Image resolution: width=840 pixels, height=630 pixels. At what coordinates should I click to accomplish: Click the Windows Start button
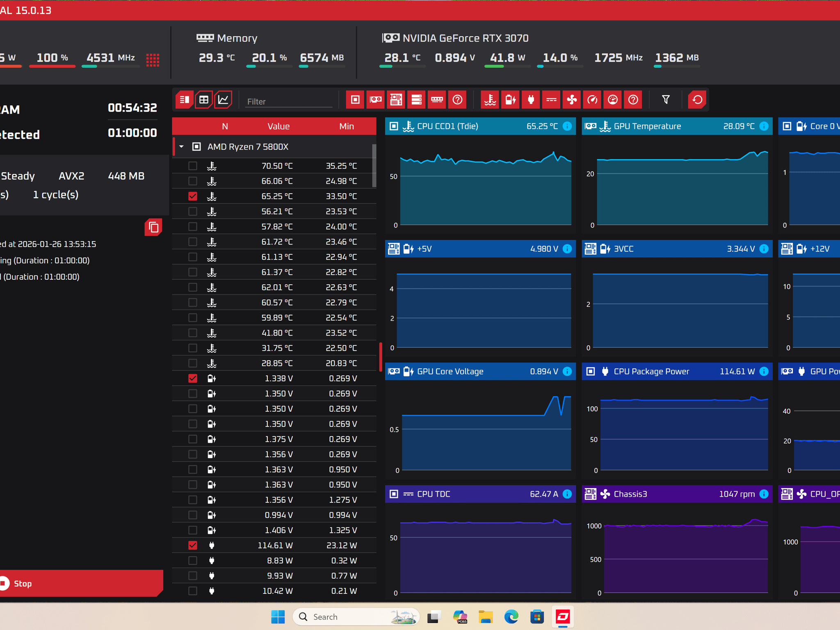278,617
